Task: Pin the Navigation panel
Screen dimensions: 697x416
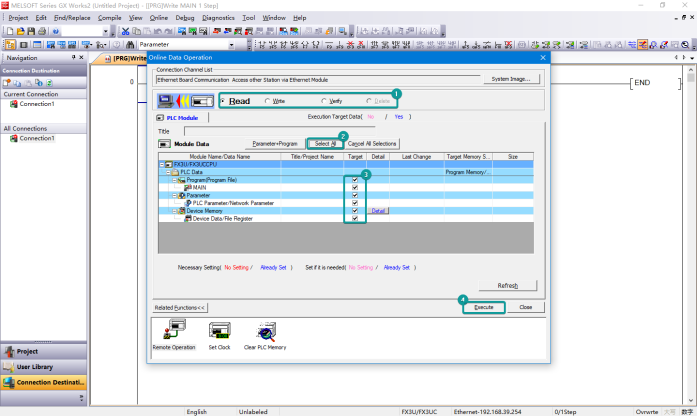Action: coord(73,57)
